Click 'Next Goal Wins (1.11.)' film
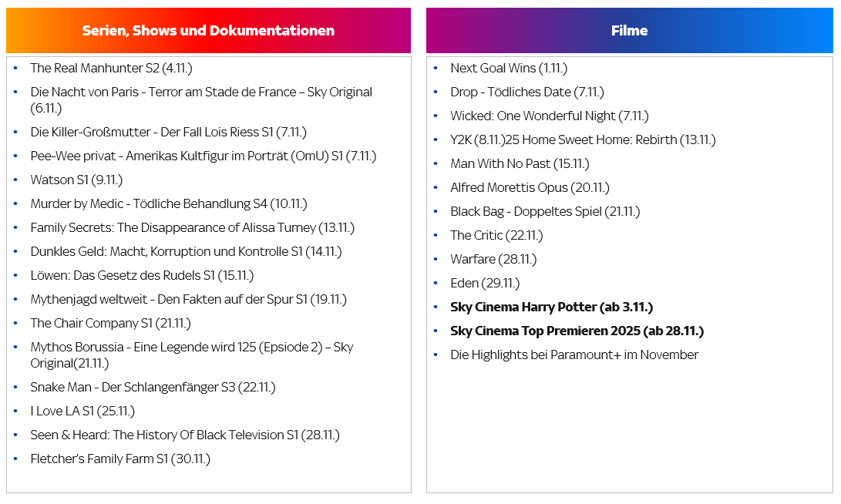 pyautogui.click(x=509, y=69)
